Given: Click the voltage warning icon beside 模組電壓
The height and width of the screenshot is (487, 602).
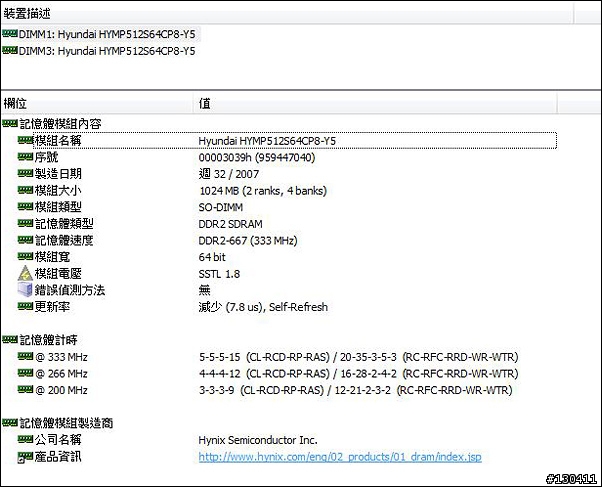Looking at the screenshot, I should (25, 273).
